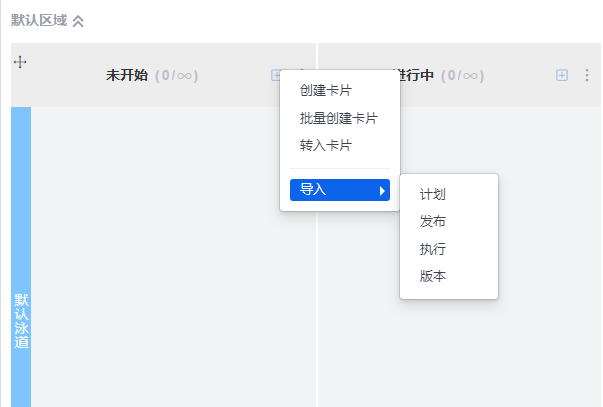This screenshot has width=603, height=407.
Task: Choose 发布 in the import submenu
Action: pyautogui.click(x=433, y=222)
